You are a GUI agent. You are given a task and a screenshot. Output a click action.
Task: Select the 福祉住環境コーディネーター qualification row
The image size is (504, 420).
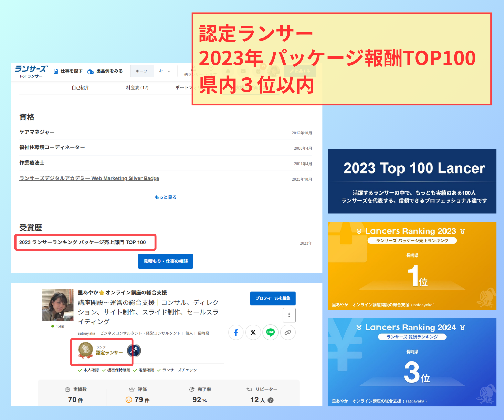point(166,148)
